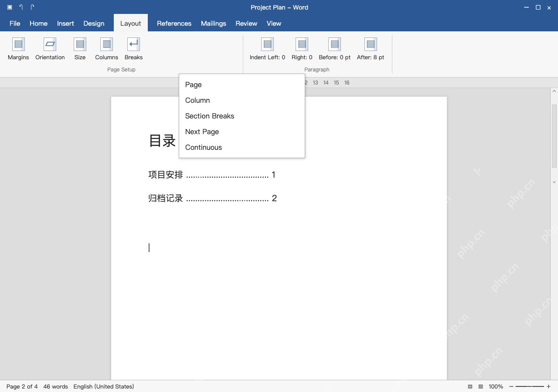Adjust the zoom slider in status bar
This screenshot has height=392, width=558.
(x=530, y=386)
